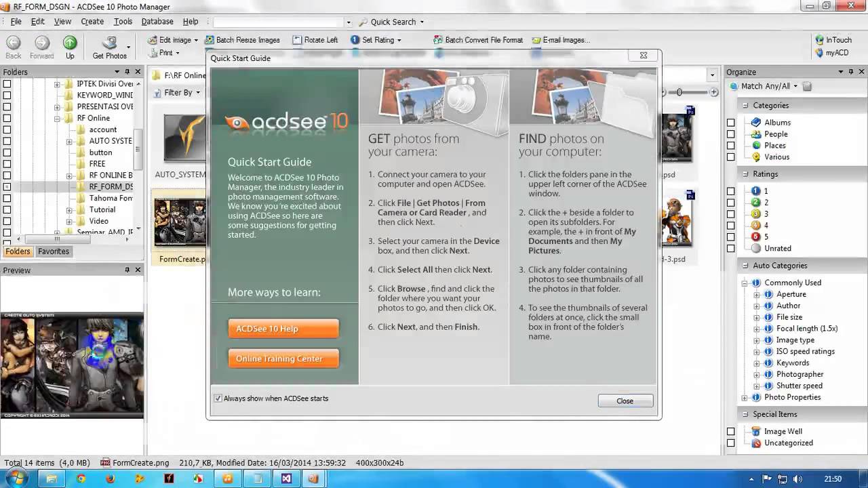Check the People category checkbox

click(x=730, y=134)
